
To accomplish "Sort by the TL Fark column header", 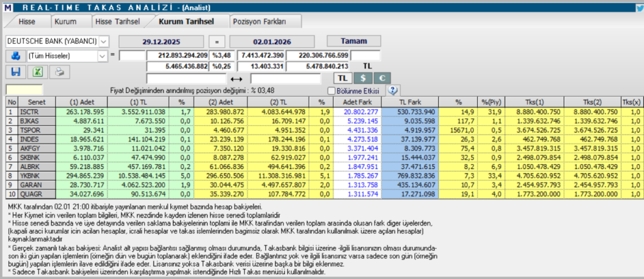I will 410,102.
